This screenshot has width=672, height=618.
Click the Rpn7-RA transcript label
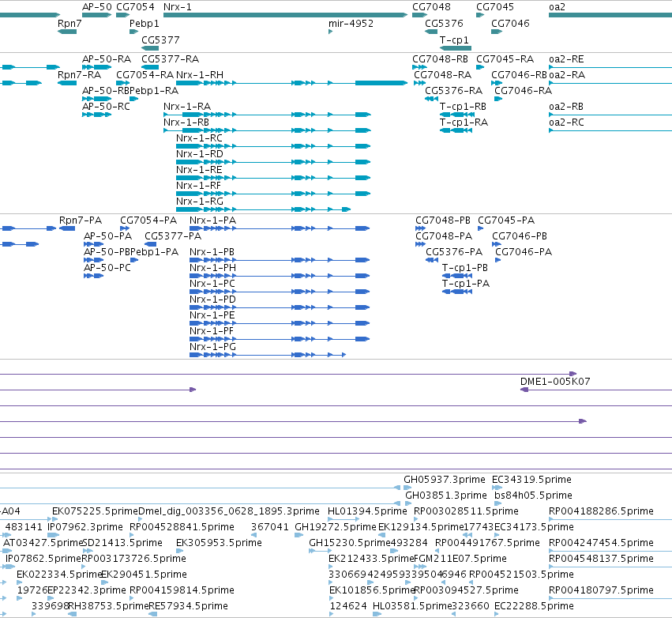point(79,75)
